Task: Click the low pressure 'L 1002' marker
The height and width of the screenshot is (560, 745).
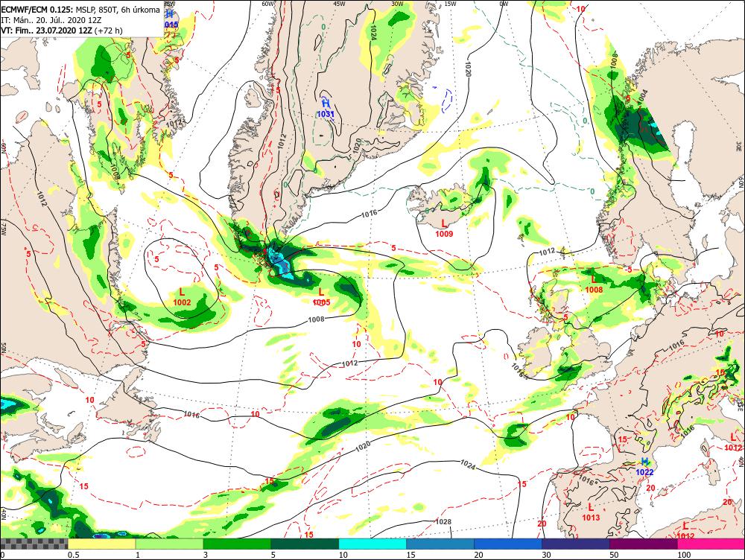Action: click(x=182, y=297)
